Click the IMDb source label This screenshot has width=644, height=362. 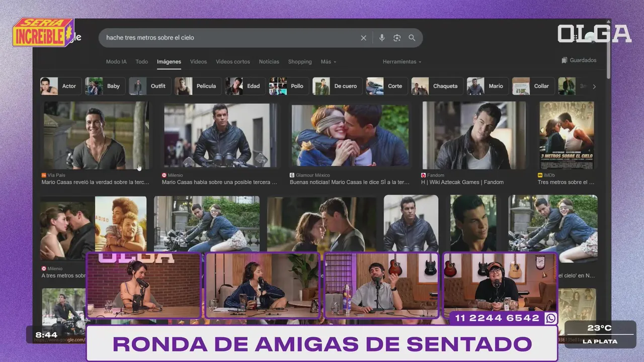pos(546,175)
